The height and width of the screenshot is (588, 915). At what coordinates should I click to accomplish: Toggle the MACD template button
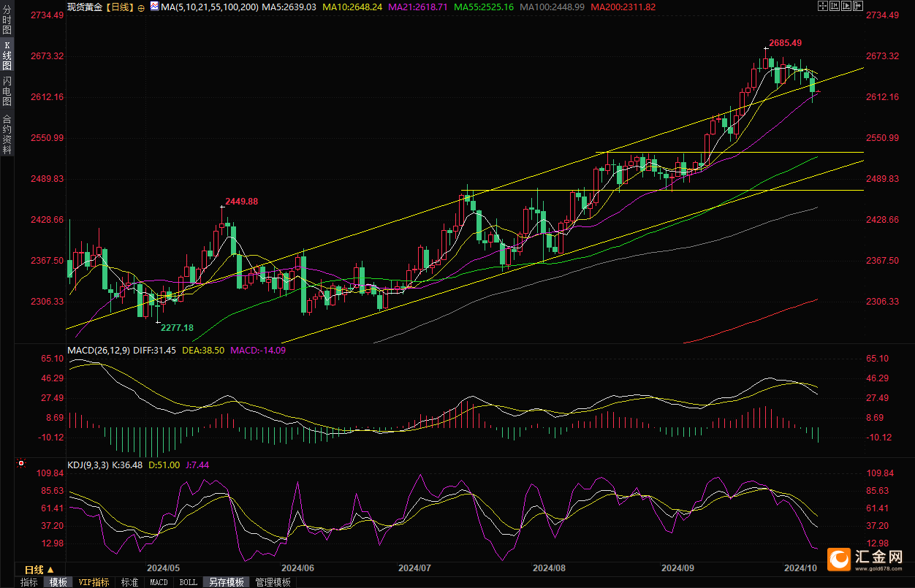[x=159, y=582]
